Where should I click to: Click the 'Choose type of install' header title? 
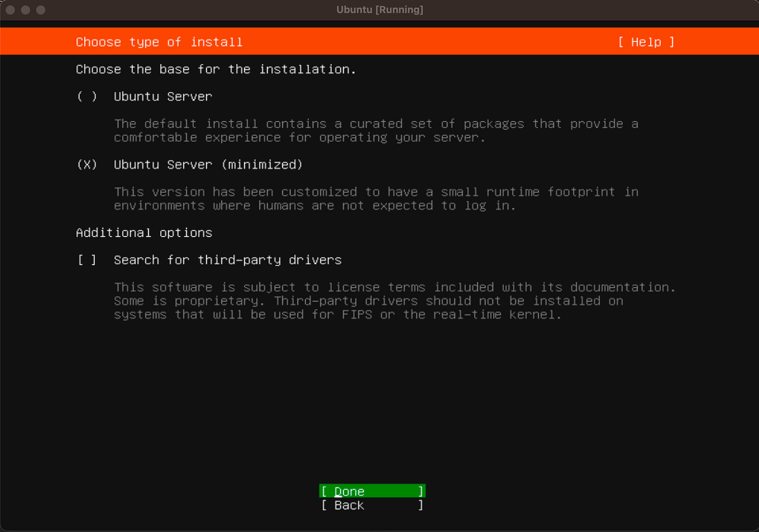[x=159, y=42]
